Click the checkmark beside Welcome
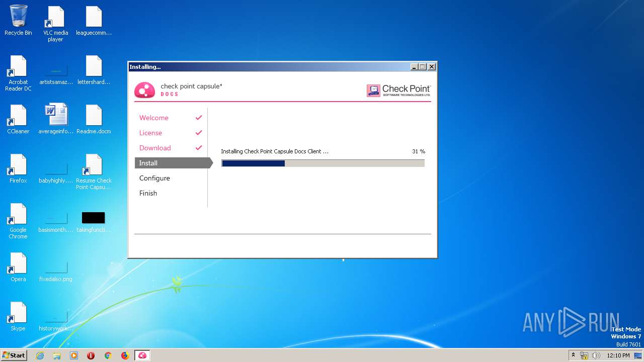Screen dimensions: 644x362 coord(199,118)
